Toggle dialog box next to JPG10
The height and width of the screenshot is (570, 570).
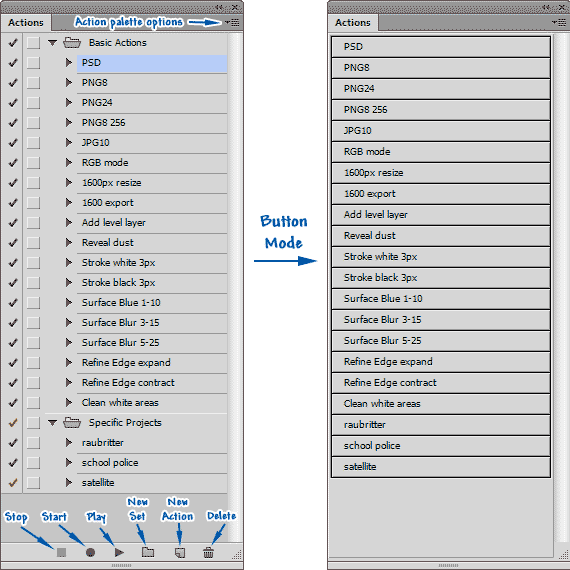[33, 143]
